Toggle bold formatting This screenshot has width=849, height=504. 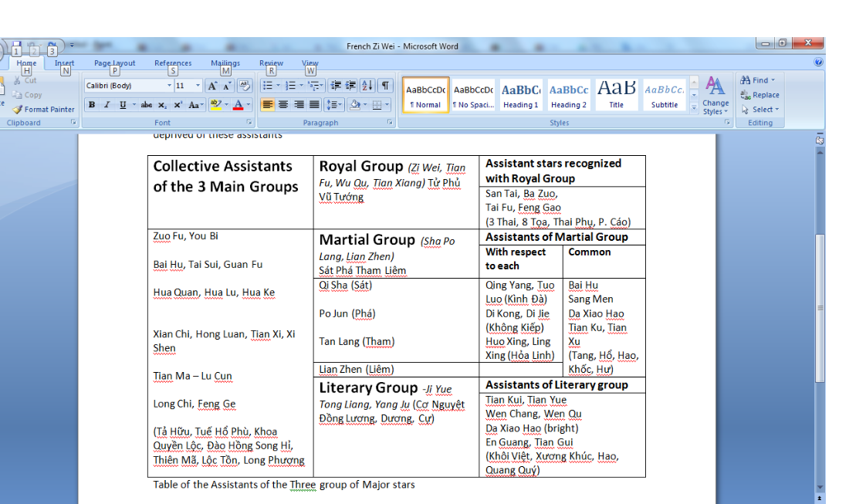tap(92, 105)
